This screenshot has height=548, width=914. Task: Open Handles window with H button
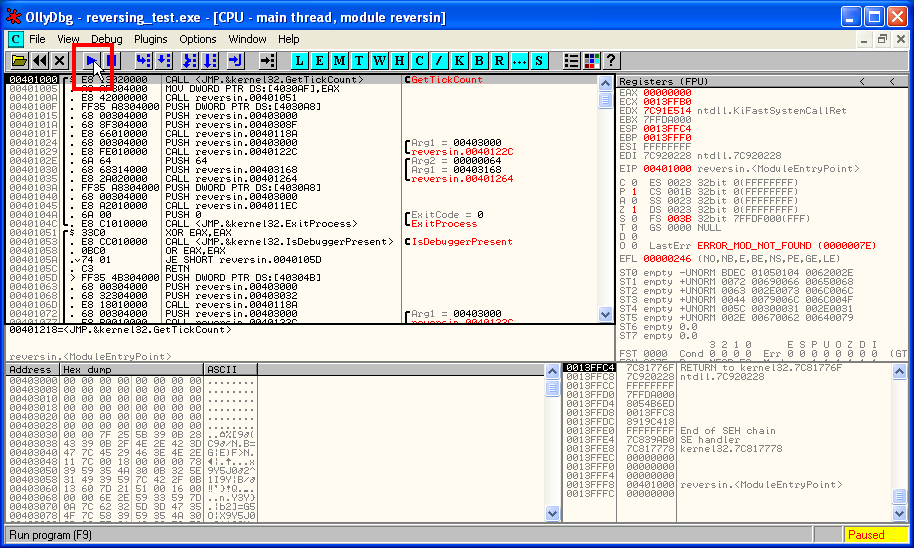(x=399, y=61)
